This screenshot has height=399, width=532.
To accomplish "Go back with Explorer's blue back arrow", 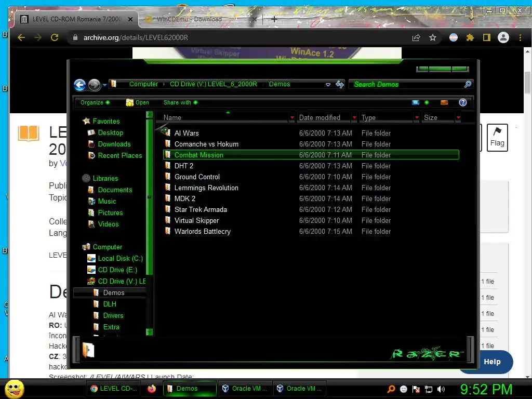I will [x=79, y=85].
